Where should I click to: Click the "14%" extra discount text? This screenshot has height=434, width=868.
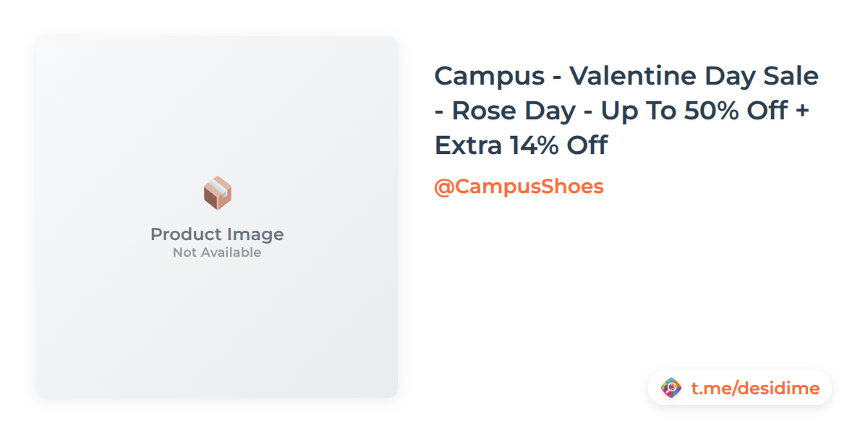pos(535,145)
